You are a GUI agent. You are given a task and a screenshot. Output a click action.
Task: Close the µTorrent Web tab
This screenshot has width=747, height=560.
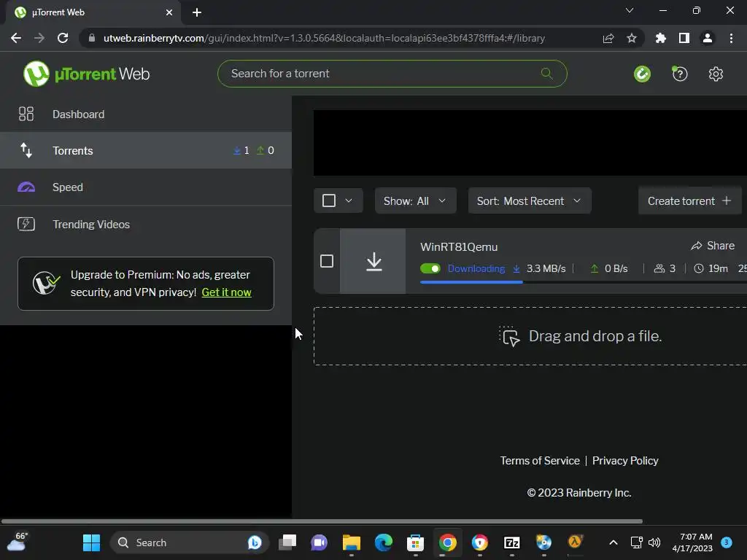coord(169,12)
